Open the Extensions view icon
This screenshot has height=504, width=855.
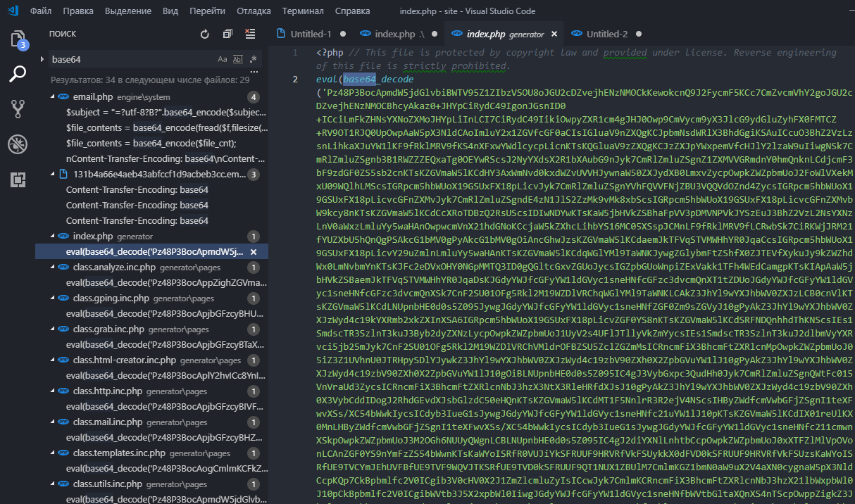tap(18, 179)
